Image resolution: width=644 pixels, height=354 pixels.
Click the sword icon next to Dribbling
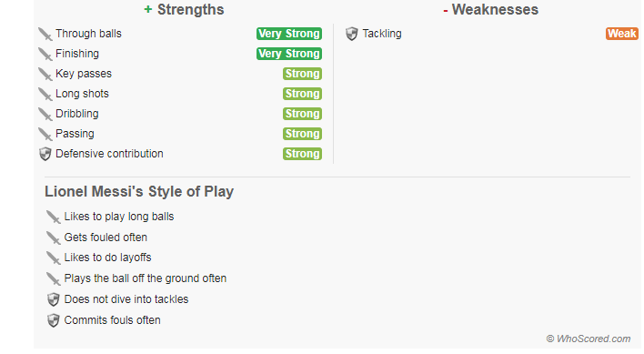point(45,114)
